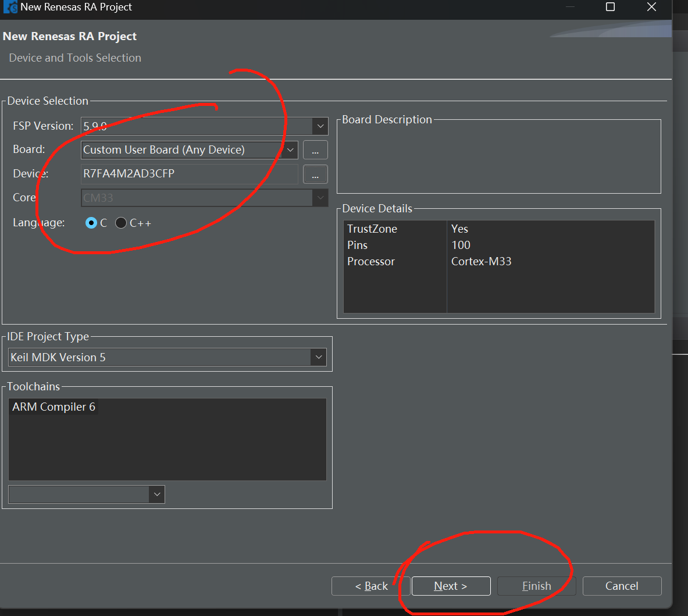Image resolution: width=688 pixels, height=616 pixels.
Task: Select the C language radio button
Action: [x=91, y=223]
